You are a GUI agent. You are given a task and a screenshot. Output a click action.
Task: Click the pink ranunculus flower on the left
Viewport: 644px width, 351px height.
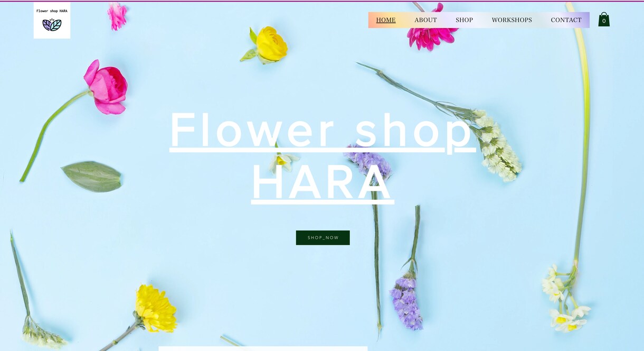click(106, 87)
